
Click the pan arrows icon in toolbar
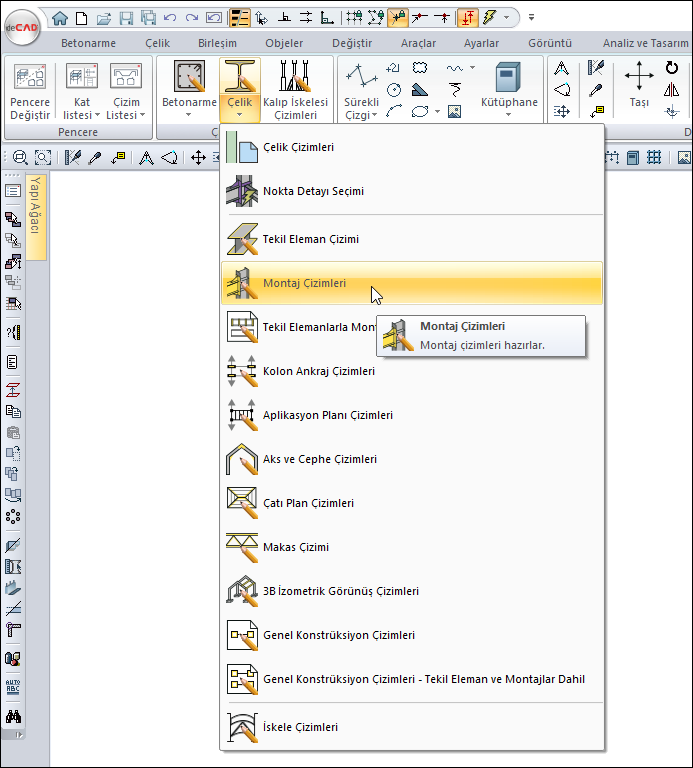[x=198, y=157]
